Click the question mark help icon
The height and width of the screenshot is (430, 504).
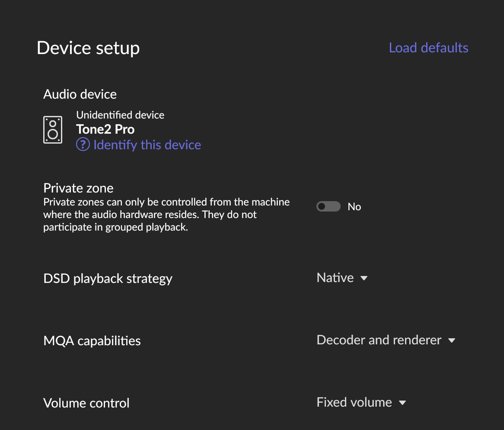pos(83,144)
